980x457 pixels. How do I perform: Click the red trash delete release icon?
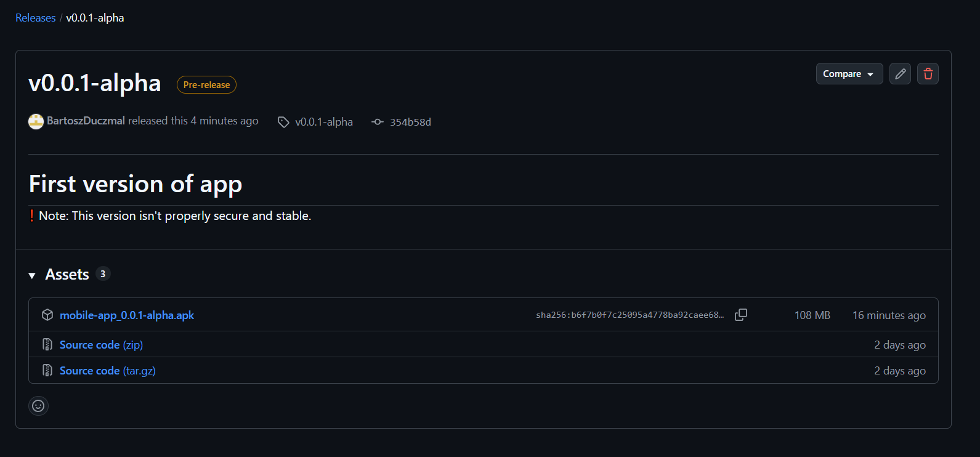[928, 74]
